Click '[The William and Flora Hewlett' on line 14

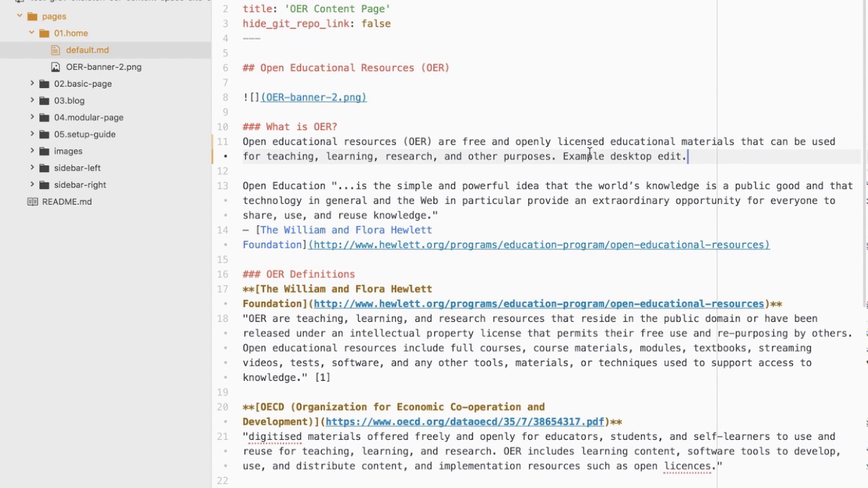344,230
